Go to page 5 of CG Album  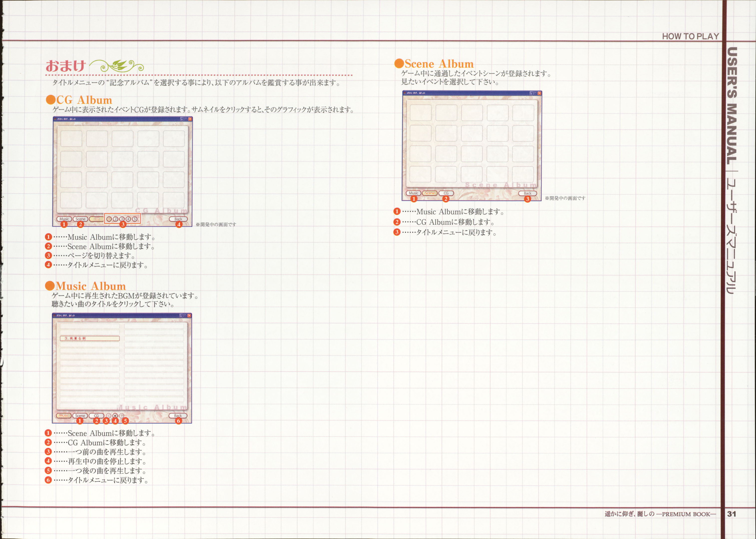click(135, 219)
